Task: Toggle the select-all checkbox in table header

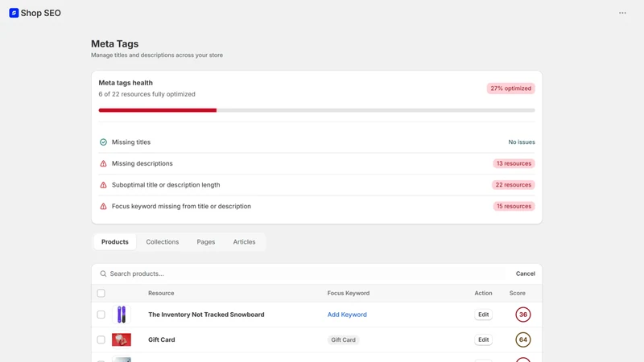Action: (101, 293)
